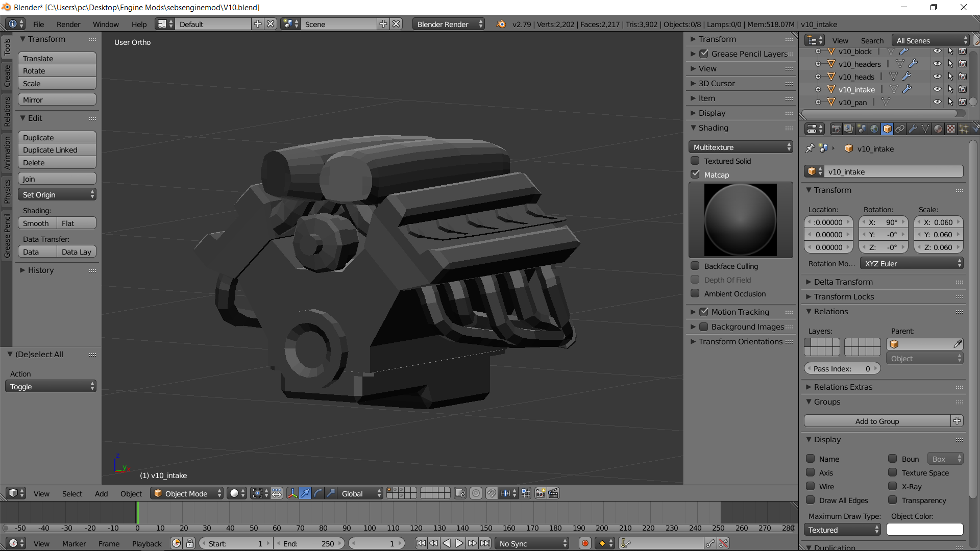
Task: Toggle the snap magnet icon
Action: 491,493
